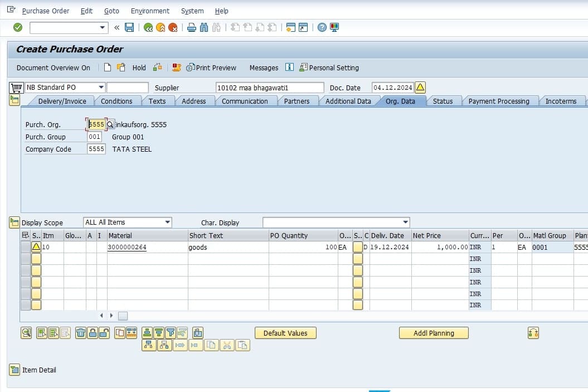The width and height of the screenshot is (588, 392).
Task: Click material number 3000000264
Action: (x=127, y=247)
